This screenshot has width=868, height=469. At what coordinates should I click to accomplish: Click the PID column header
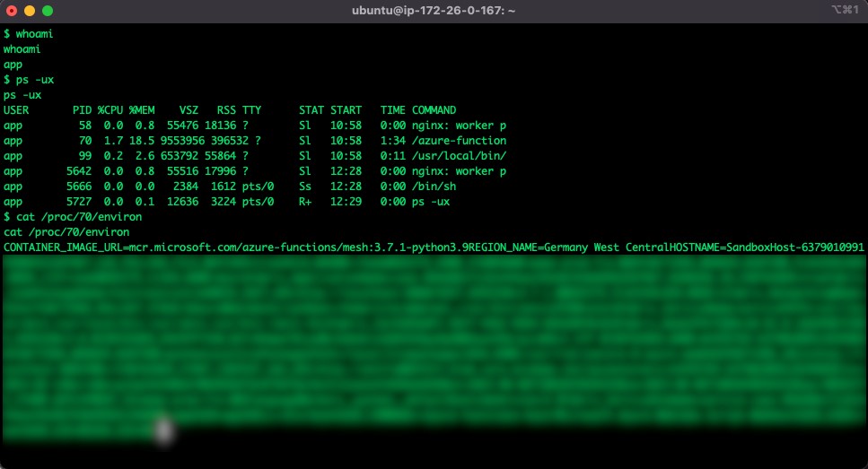click(x=82, y=110)
